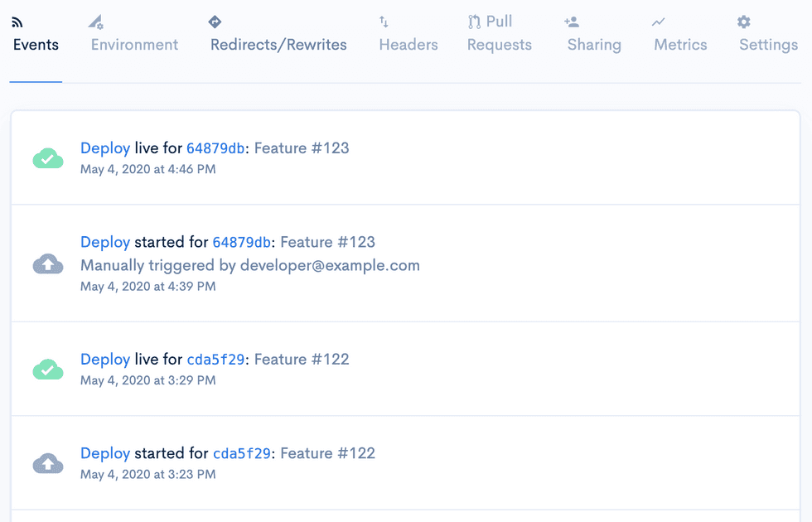The height and width of the screenshot is (522, 812).
Task: Go to the Headers tab
Action: click(x=408, y=45)
